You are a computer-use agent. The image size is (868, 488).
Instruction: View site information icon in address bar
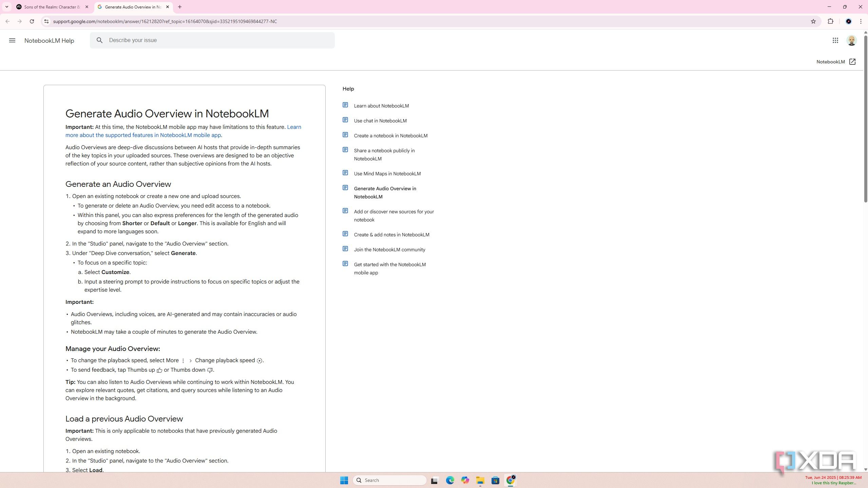click(46, 21)
